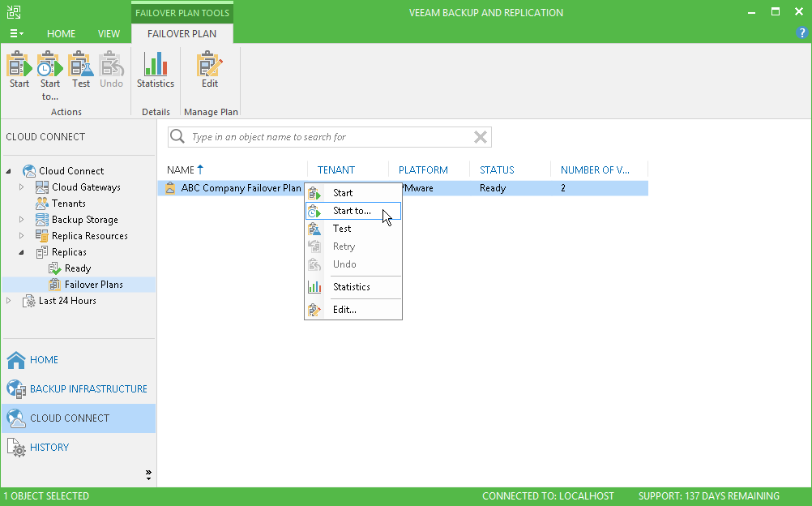
Task: Open the help question mark icon
Action: click(801, 33)
